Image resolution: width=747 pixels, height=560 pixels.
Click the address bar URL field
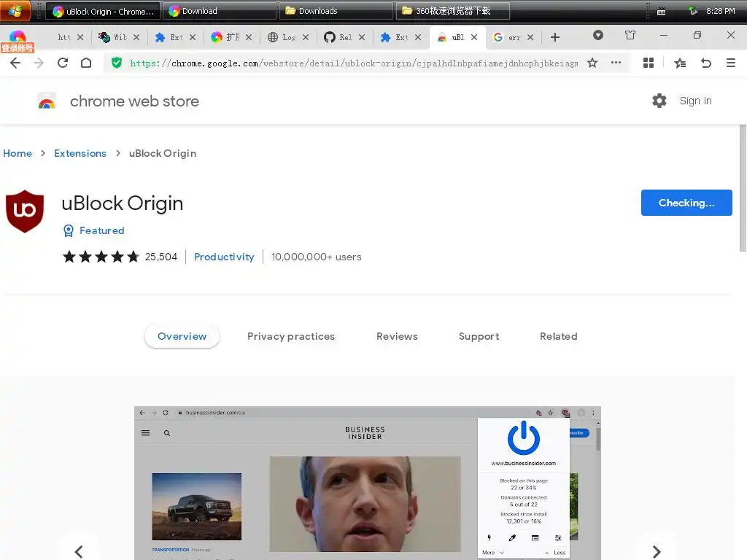coord(354,63)
